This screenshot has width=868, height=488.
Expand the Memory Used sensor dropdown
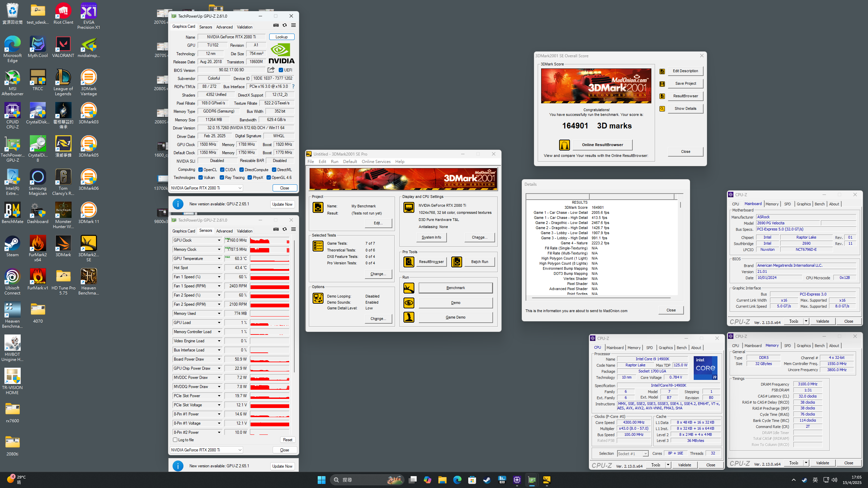click(219, 313)
